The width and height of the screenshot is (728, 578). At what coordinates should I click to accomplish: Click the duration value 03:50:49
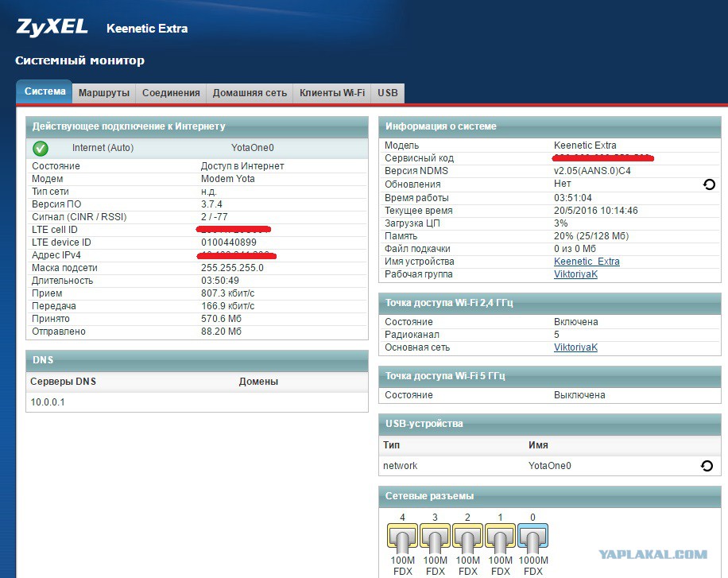tap(219, 280)
